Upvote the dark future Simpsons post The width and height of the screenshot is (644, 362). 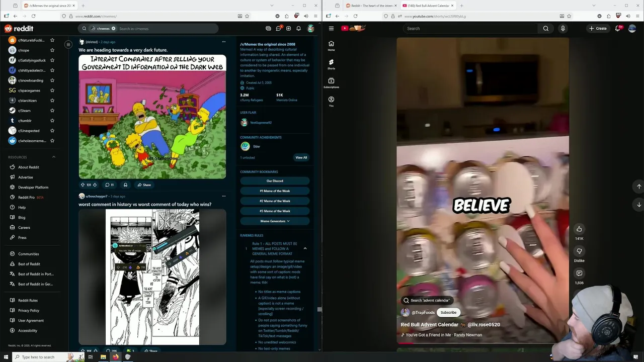tap(83, 185)
